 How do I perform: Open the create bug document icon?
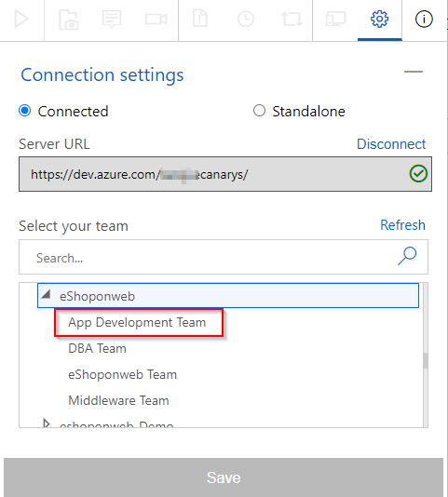[200, 19]
